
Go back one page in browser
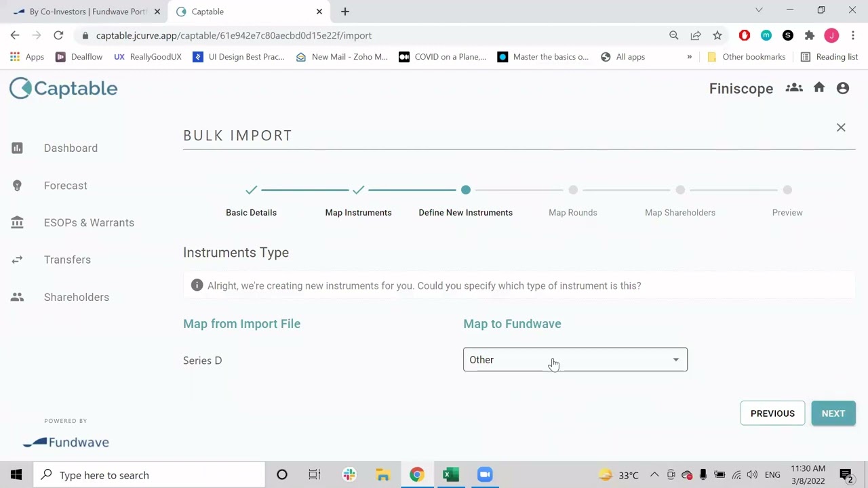click(x=15, y=35)
